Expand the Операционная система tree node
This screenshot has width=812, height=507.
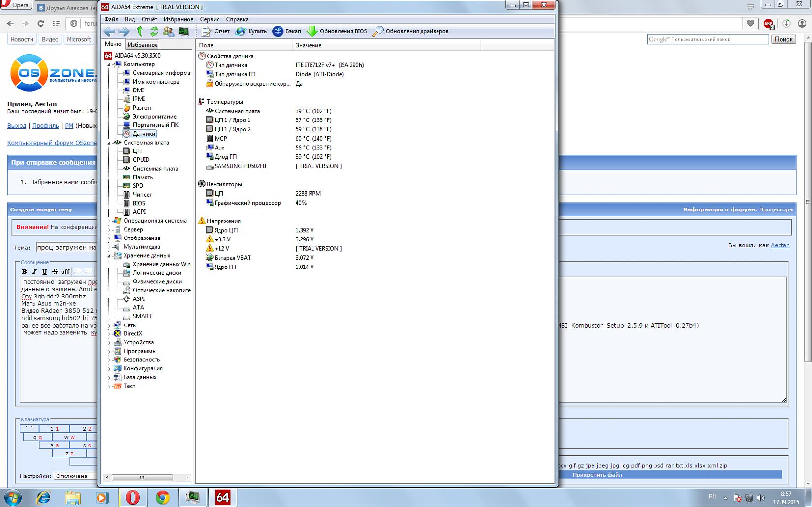coord(109,221)
